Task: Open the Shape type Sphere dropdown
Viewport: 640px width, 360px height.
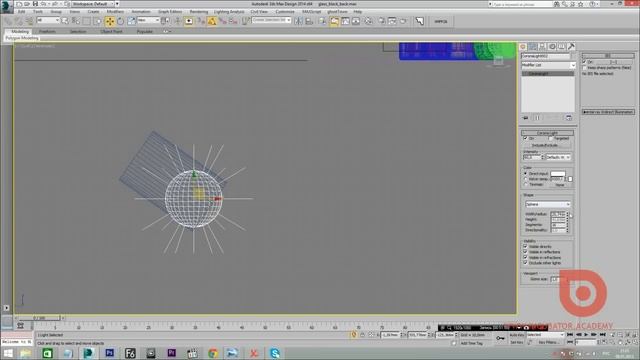Action: tap(547, 204)
